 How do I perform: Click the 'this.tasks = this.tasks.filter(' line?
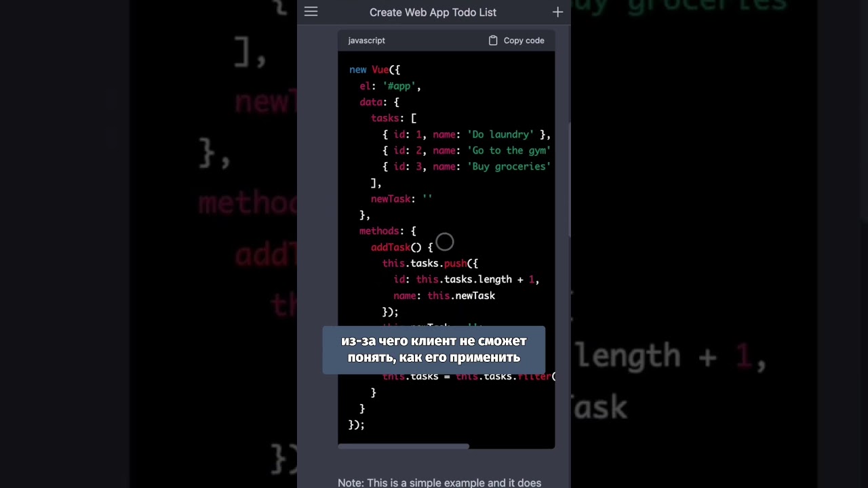[469, 377]
